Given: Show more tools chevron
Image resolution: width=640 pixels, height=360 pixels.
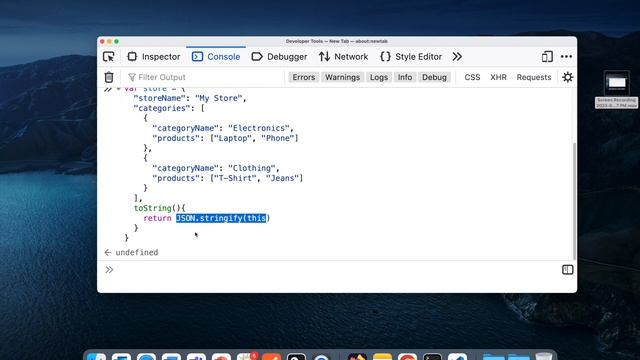Looking at the screenshot, I should pyautogui.click(x=457, y=57).
